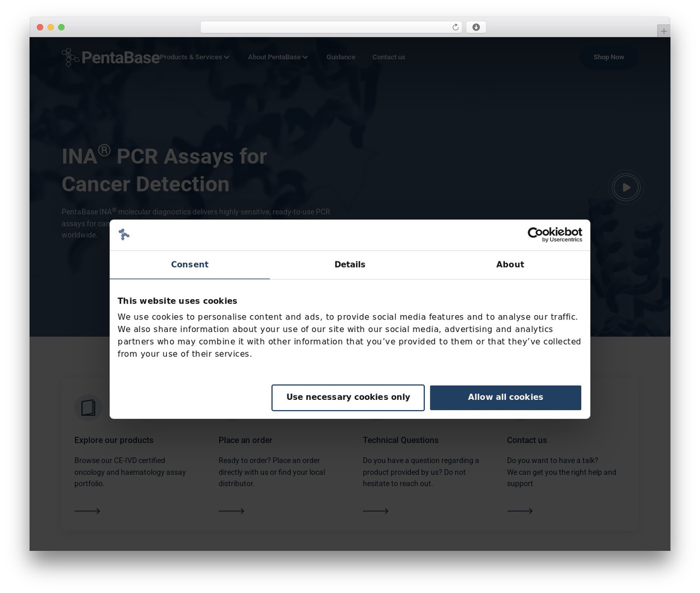The width and height of the screenshot is (700, 593).
Task: Click Allow all cookies
Action: click(506, 398)
